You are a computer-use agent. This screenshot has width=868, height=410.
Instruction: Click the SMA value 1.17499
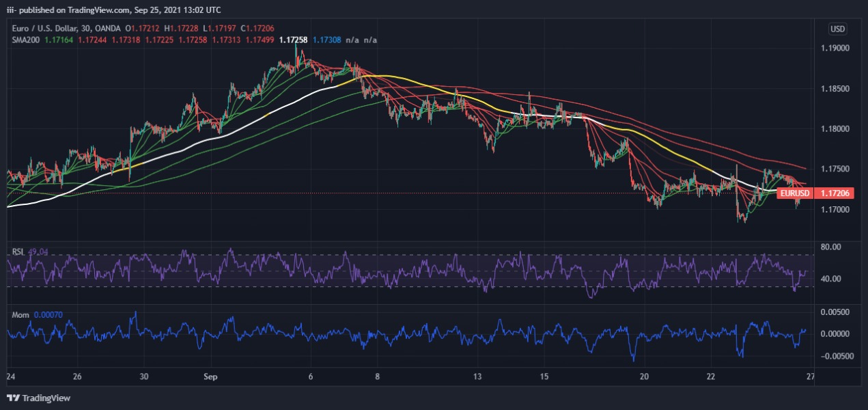(x=260, y=40)
